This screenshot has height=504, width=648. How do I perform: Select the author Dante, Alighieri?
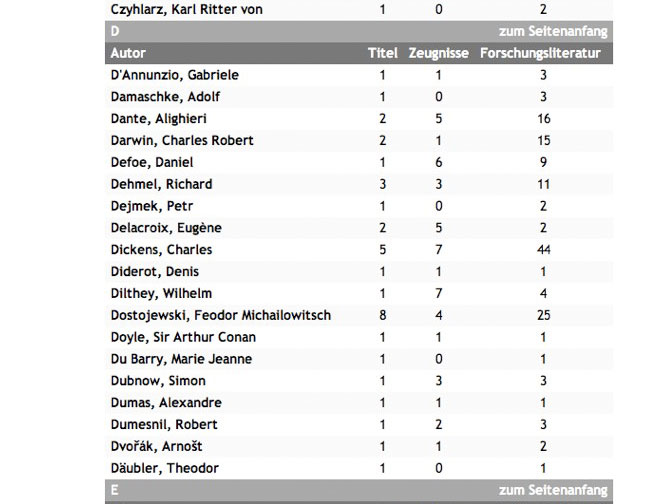click(159, 119)
